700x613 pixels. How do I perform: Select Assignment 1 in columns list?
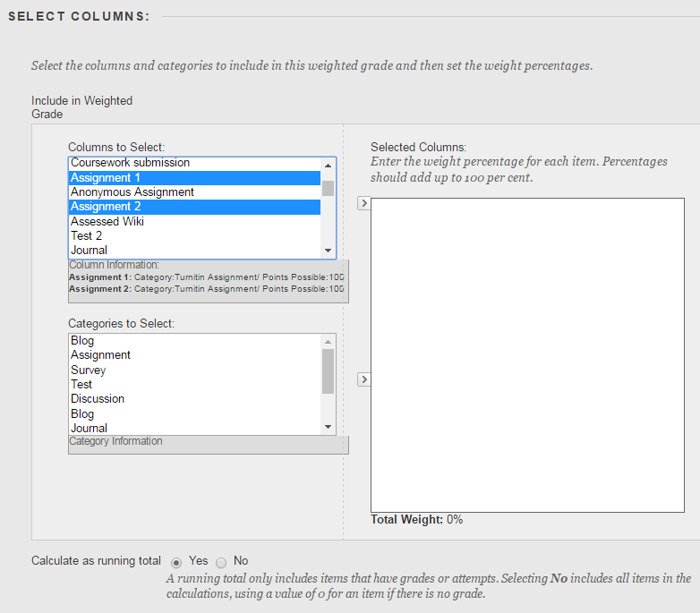tap(106, 178)
